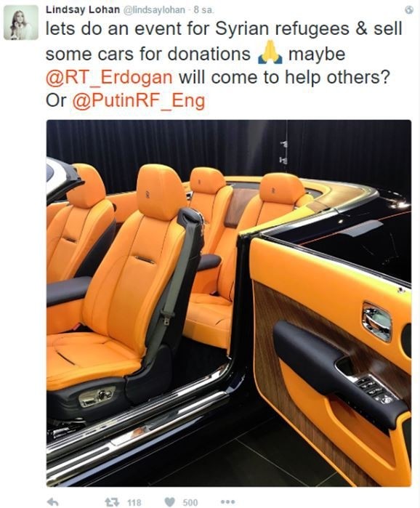The height and width of the screenshot is (508, 420).
Task: Click the seat adjustment controls below driver seat
Action: [97, 396]
